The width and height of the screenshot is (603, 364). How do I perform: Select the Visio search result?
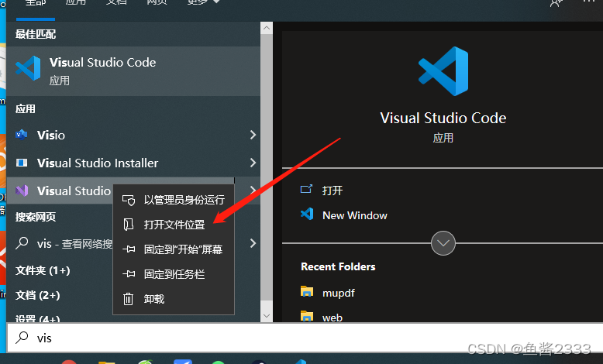(133, 135)
